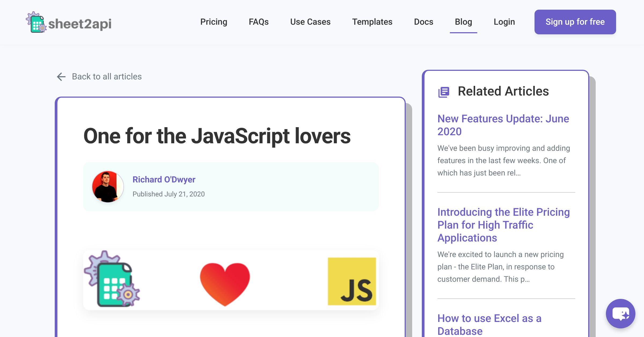This screenshot has height=337, width=644.
Task: Switch to the Docs section
Action: (423, 22)
